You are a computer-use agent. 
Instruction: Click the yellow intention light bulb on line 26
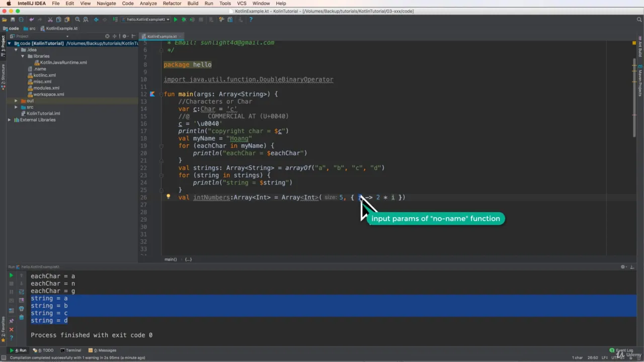coord(168,197)
